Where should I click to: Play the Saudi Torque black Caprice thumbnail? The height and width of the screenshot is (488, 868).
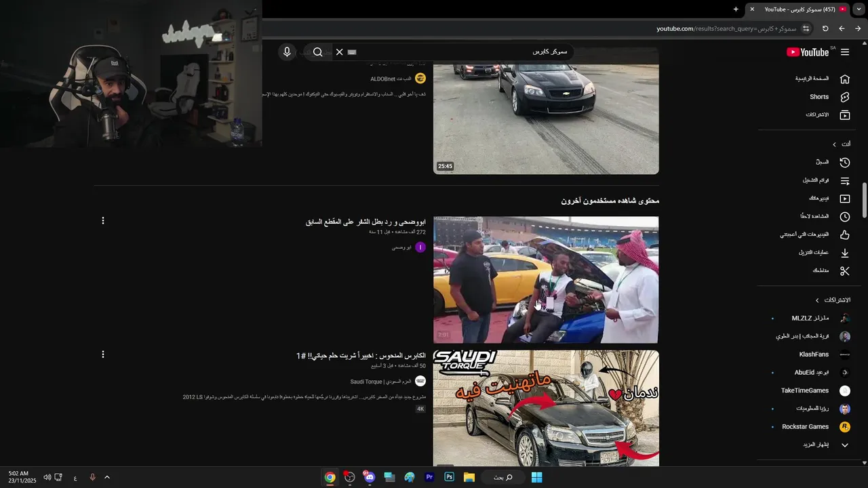pos(546,408)
